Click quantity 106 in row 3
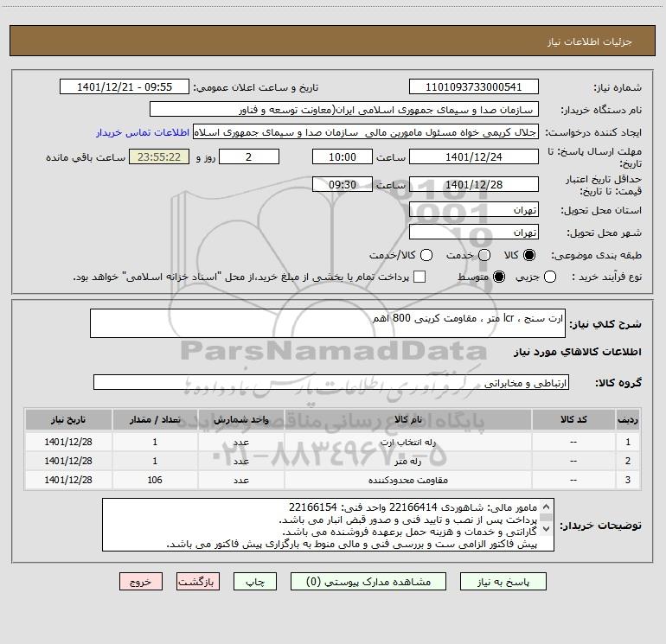Viewport: 666px width, 644px height. [x=155, y=480]
